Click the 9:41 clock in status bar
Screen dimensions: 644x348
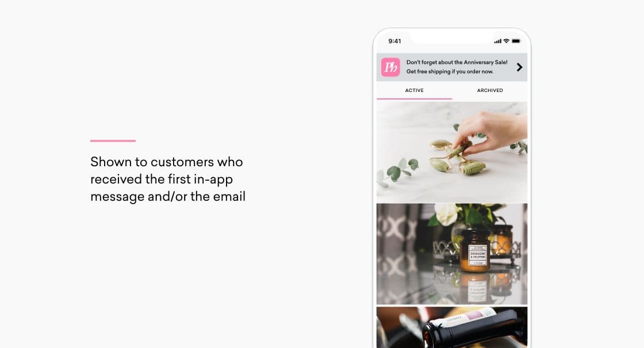(394, 41)
